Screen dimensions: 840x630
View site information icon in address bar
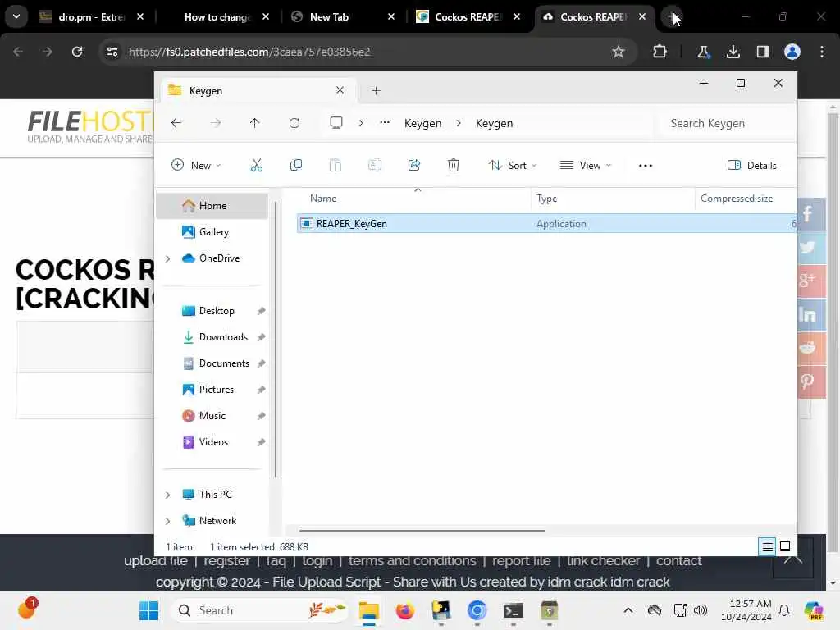(112, 52)
